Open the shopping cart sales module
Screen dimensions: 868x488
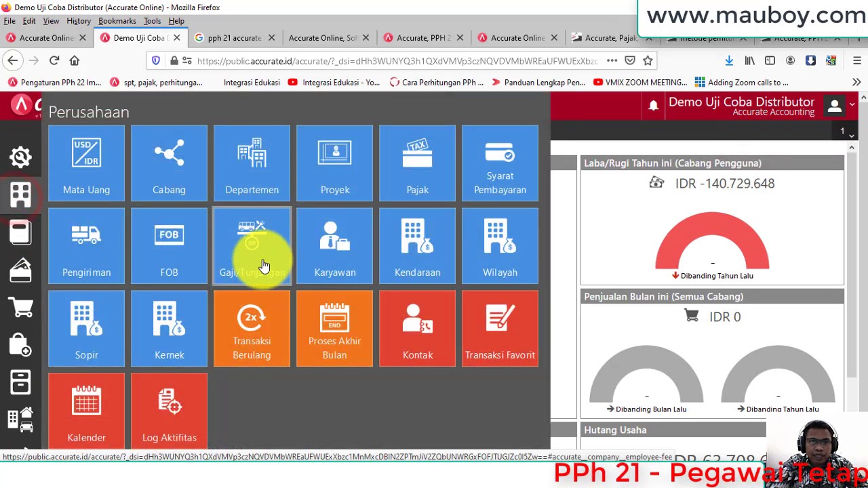(20, 307)
